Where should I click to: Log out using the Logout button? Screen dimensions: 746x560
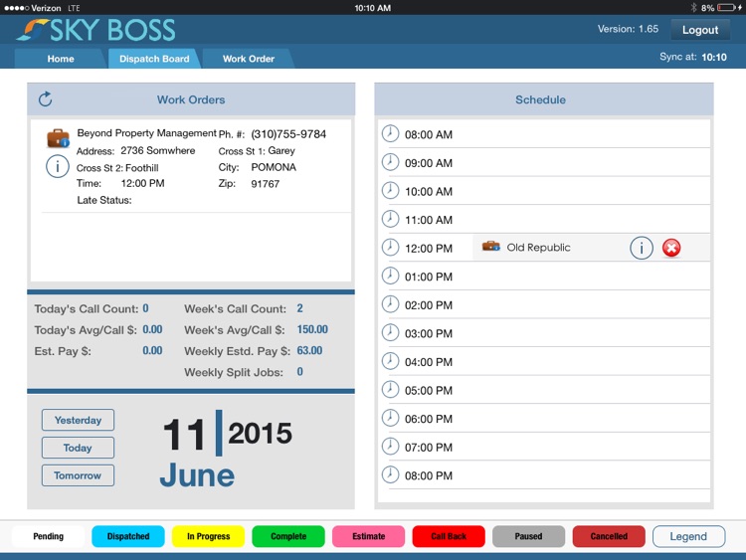tap(700, 30)
